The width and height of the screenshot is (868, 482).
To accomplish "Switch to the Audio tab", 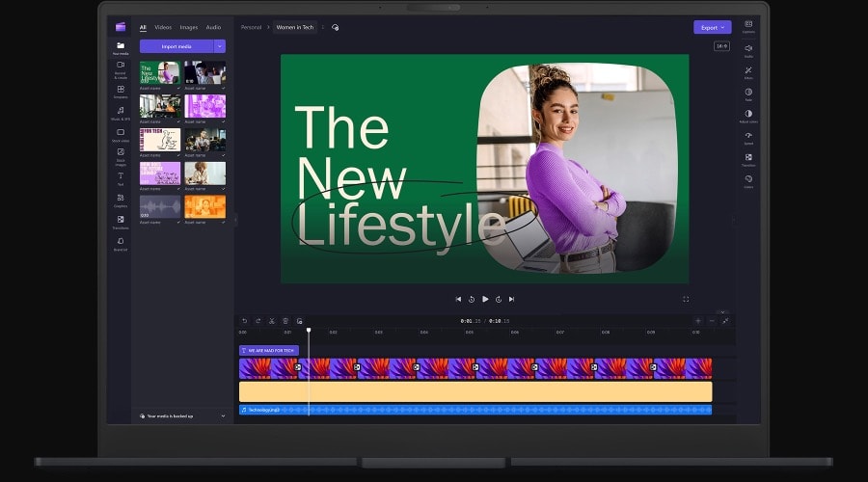I will click(213, 27).
